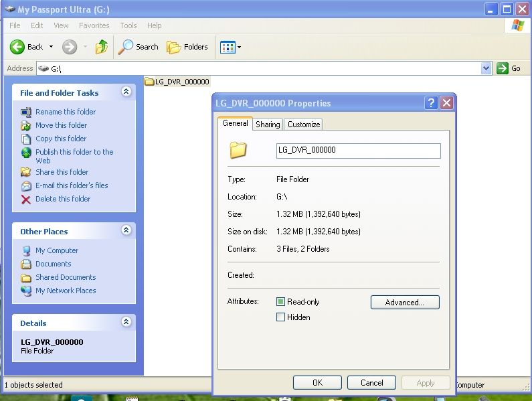Viewport: 532px width, 401px height.
Task: Click the Windows flag logo
Action: [518, 25]
